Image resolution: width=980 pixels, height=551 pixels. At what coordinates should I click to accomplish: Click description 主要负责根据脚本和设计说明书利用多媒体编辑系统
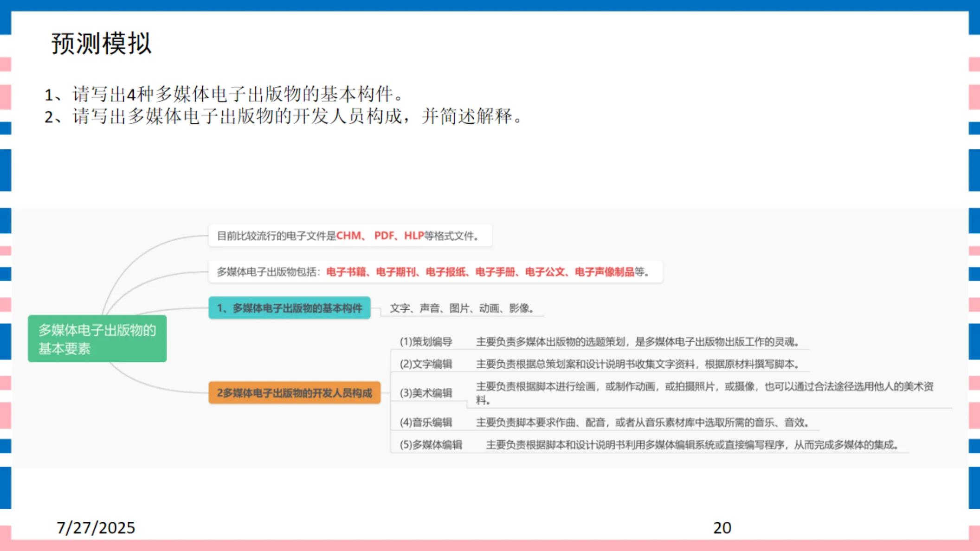(x=694, y=445)
